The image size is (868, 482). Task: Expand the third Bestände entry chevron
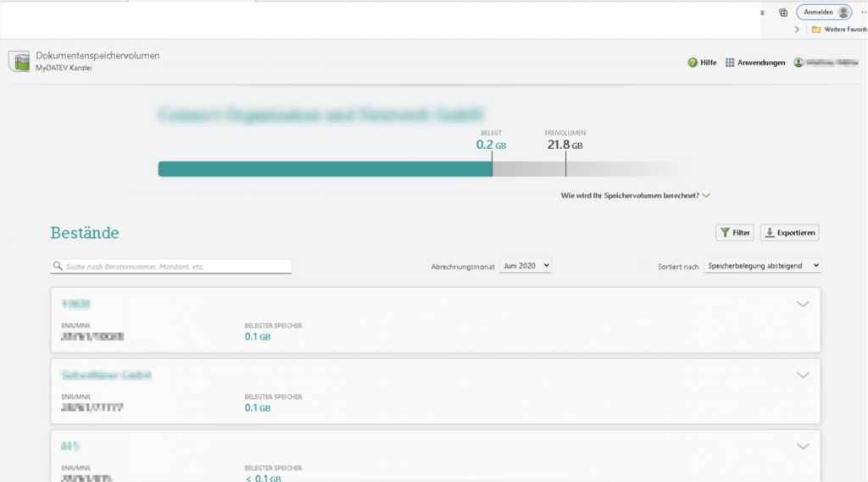pos(803,446)
